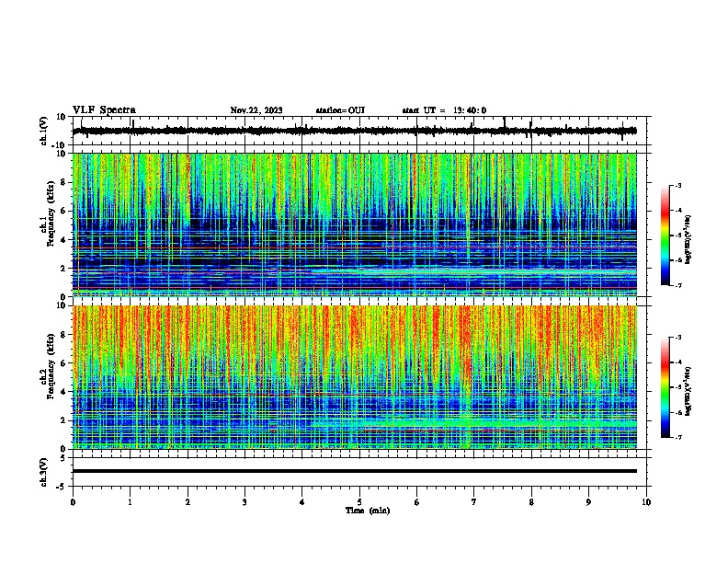Select the "Nov.22, 2023" date label
Image resolution: width=728 pixels, height=563 pixels.
[x=256, y=110]
